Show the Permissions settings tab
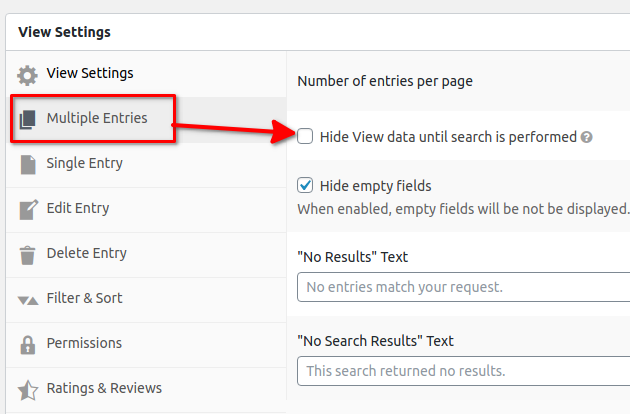 coord(84,343)
